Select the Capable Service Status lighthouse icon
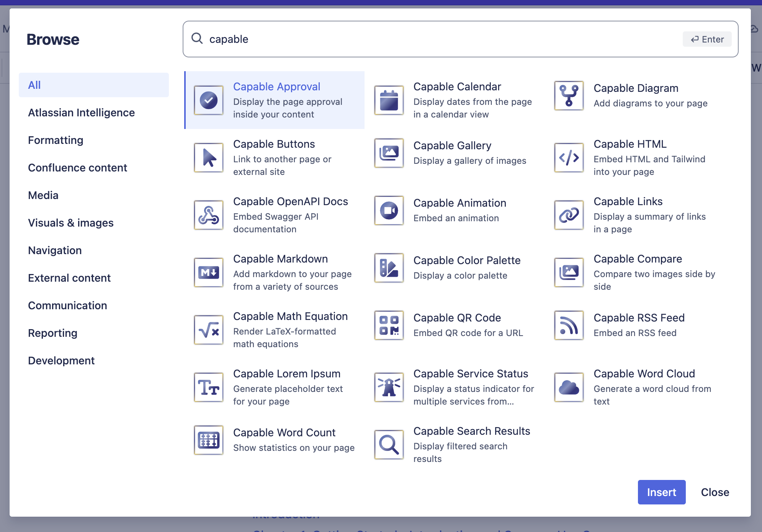Image resolution: width=762 pixels, height=532 pixels. point(389,387)
